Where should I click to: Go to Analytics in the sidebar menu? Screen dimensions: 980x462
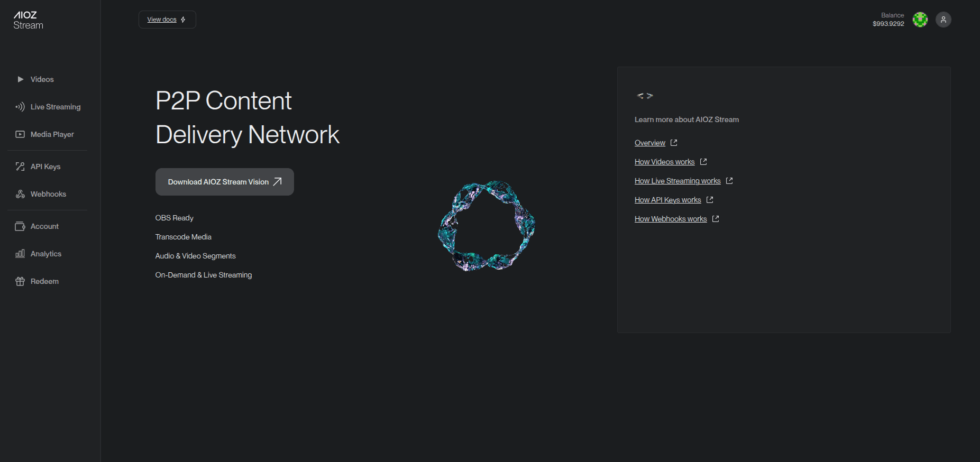46,254
